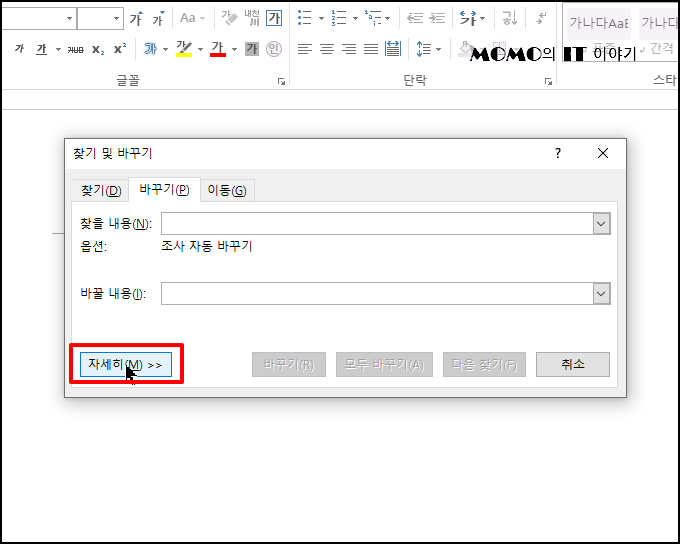Center align text
This screenshot has width=680, height=544.
point(327,49)
